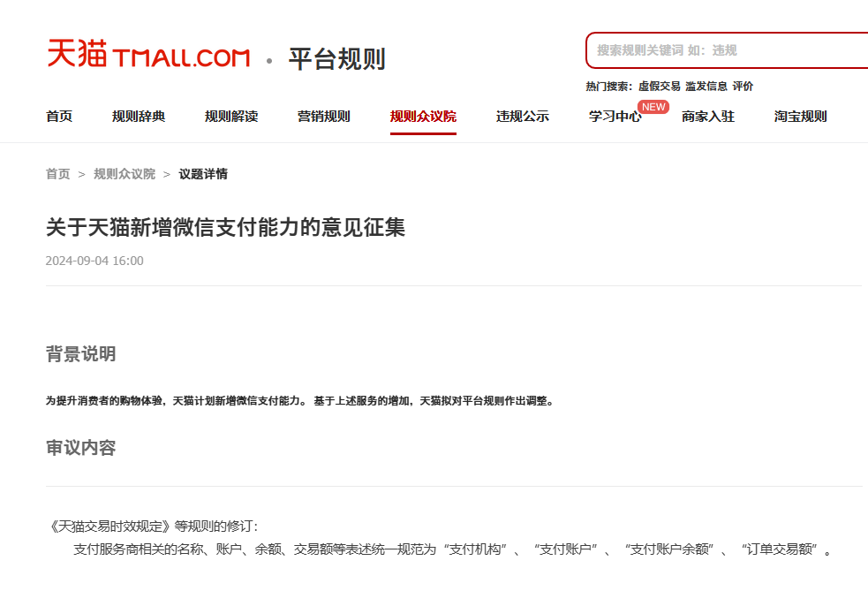Select the 规则众议院 tab
The height and width of the screenshot is (591, 868).
pyautogui.click(x=423, y=117)
